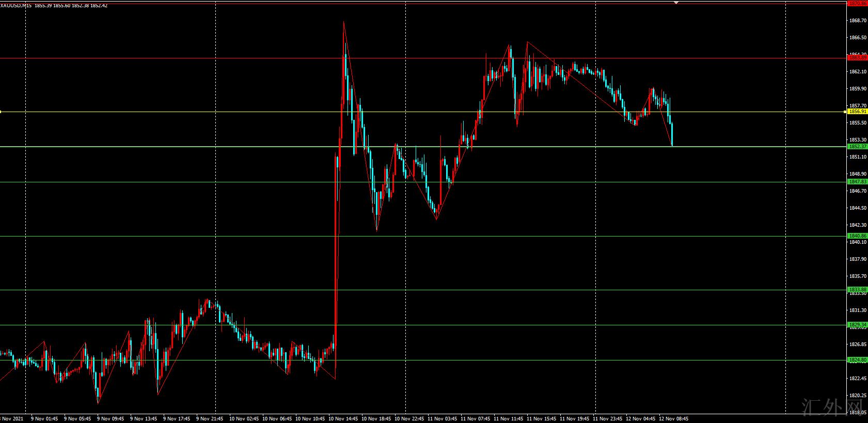Screen dimensions: 868x423
Task: Click the green 1847.83 level label
Action: click(857, 182)
